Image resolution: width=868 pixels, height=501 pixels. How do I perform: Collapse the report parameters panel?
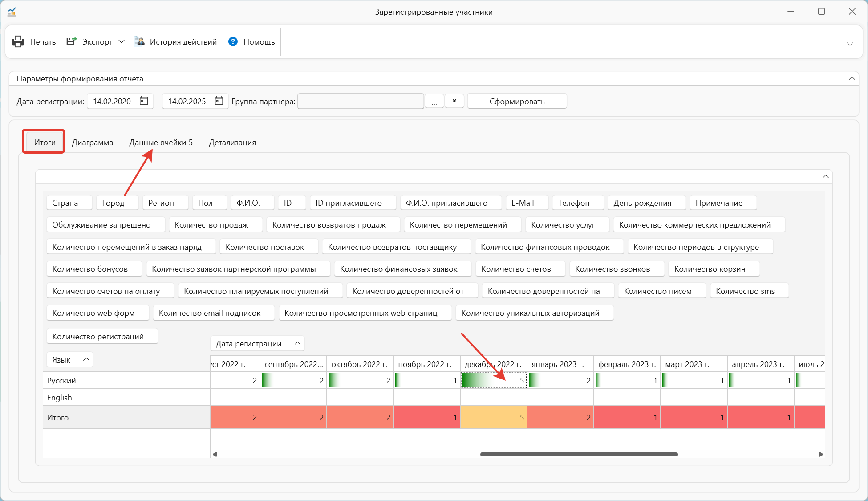[852, 78]
